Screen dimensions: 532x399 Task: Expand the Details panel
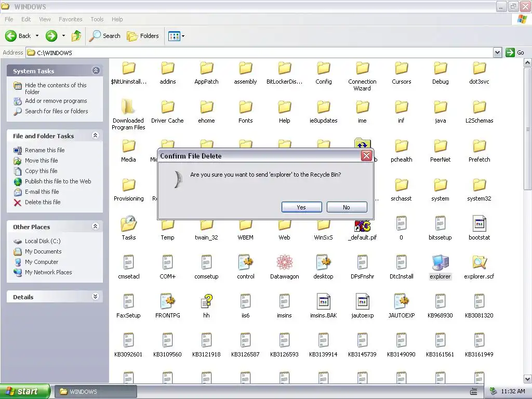[96, 297]
